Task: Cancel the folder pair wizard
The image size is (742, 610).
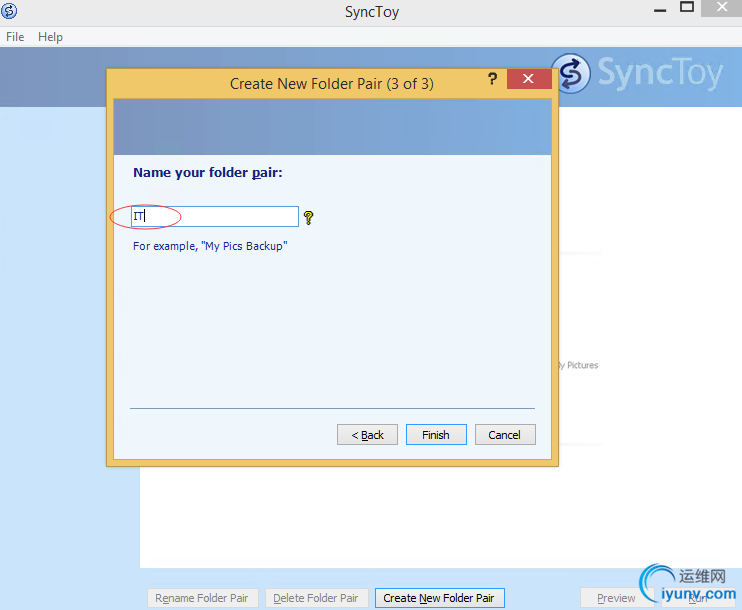Action: pyautogui.click(x=505, y=434)
